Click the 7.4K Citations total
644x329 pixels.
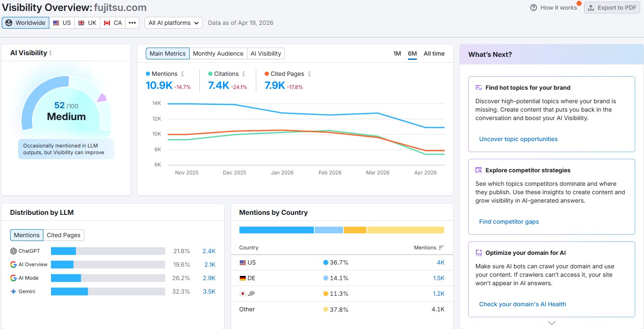point(218,86)
